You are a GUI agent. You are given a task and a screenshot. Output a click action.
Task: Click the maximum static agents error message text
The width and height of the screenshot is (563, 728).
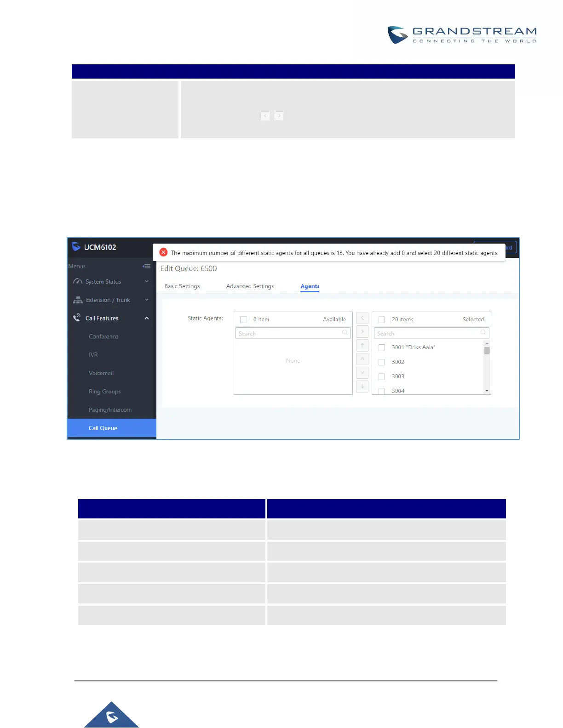(334, 253)
